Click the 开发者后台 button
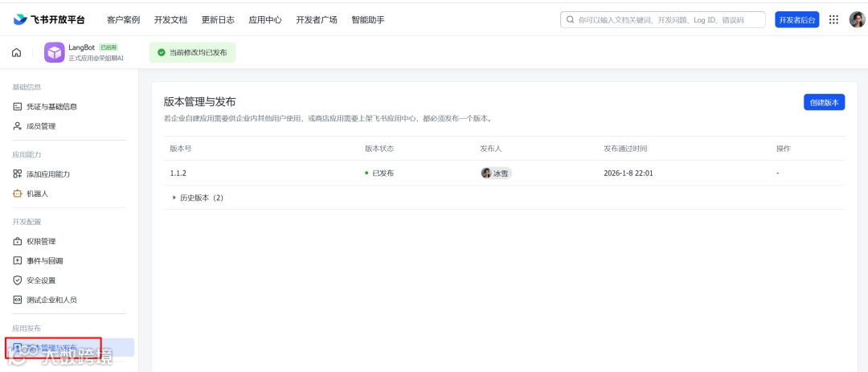Viewport: 868px width, 372px height. click(x=796, y=20)
